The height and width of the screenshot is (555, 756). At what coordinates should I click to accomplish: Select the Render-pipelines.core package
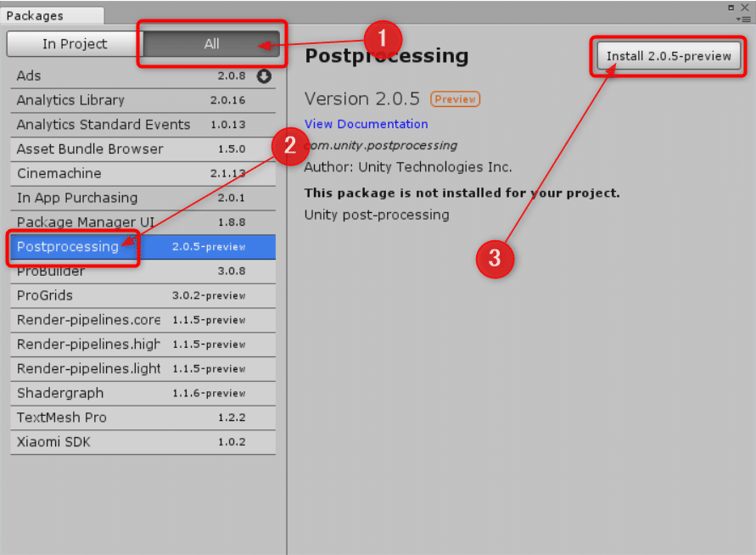tap(143, 320)
